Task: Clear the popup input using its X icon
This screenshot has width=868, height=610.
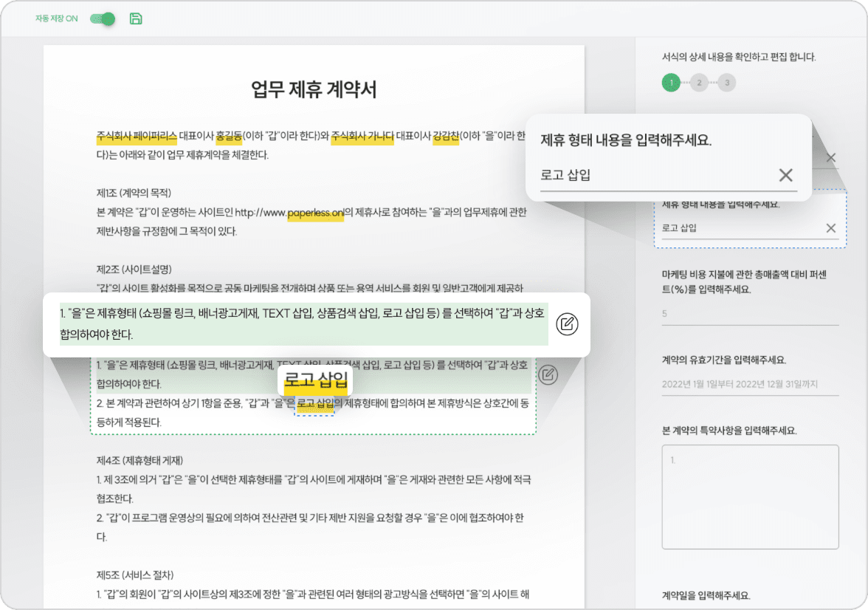Action: tap(785, 175)
